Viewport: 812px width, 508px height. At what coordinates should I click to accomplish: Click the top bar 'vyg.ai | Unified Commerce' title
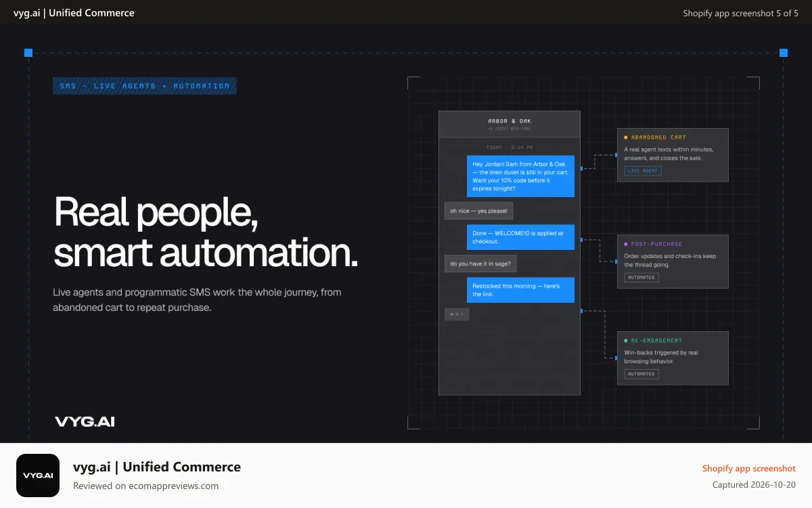(x=74, y=13)
